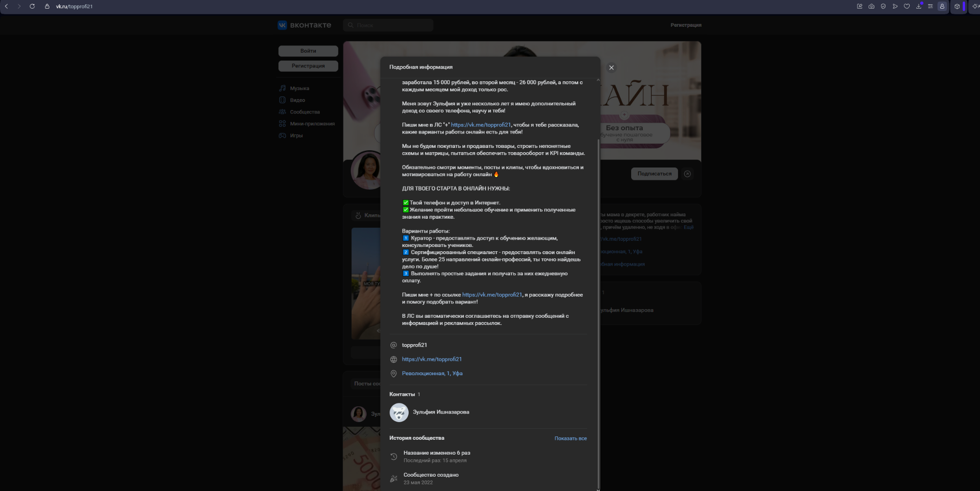Click the cube extensions icon
The image size is (980, 491).
tap(957, 6)
